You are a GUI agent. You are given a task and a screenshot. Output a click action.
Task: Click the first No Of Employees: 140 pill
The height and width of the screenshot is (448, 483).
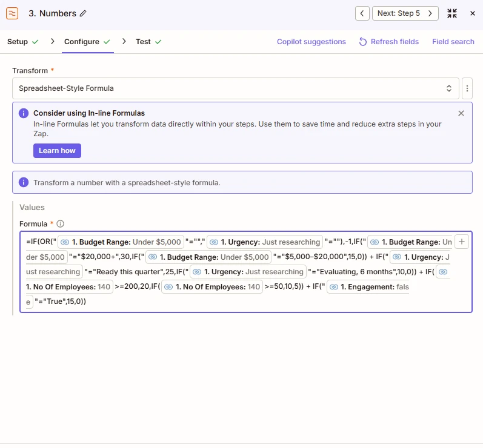pyautogui.click(x=69, y=287)
